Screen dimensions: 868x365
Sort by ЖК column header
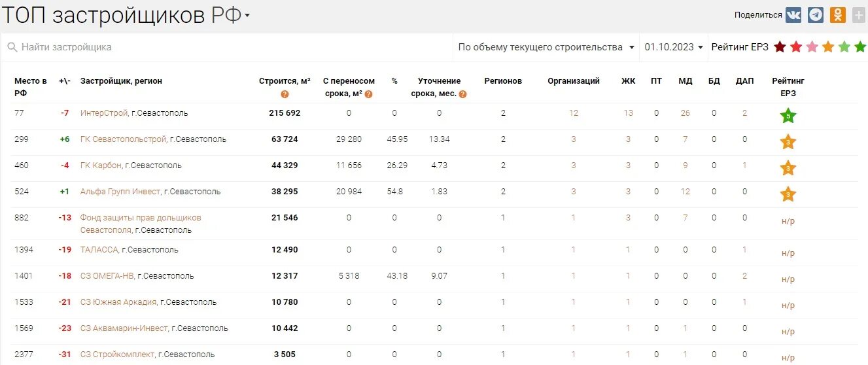pyautogui.click(x=628, y=81)
